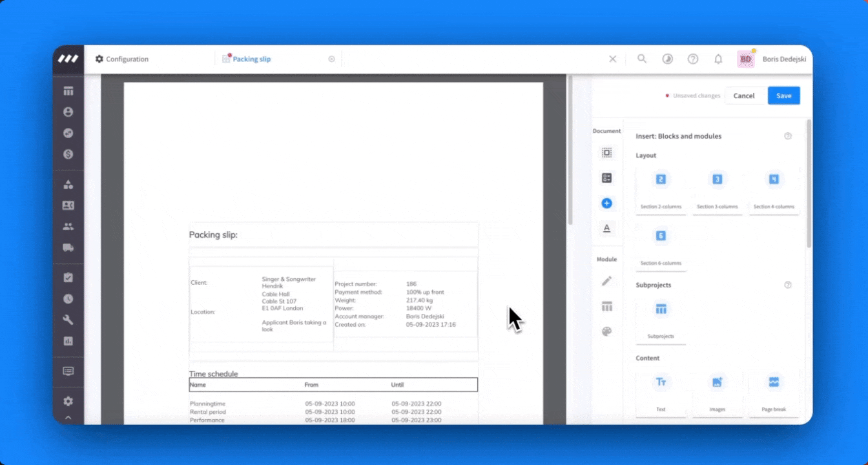
Task: Open the clock icon in left sidebar
Action: coord(68,299)
